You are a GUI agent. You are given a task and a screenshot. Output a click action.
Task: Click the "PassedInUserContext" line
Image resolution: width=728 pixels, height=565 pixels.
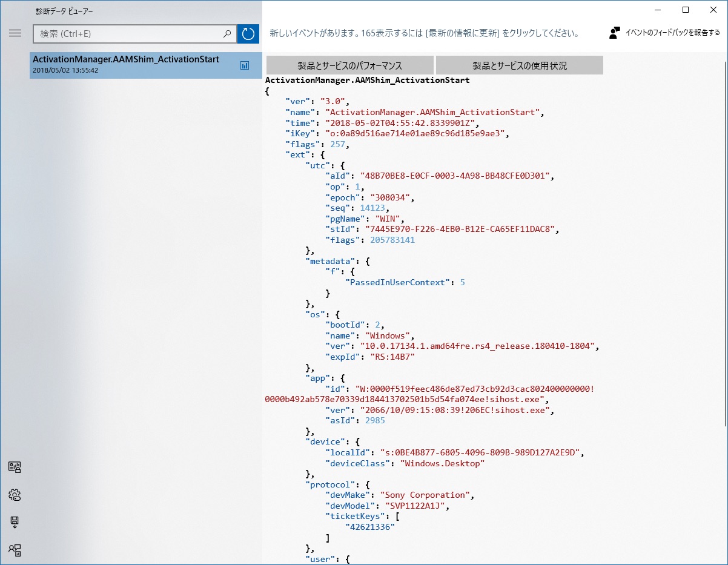405,282
